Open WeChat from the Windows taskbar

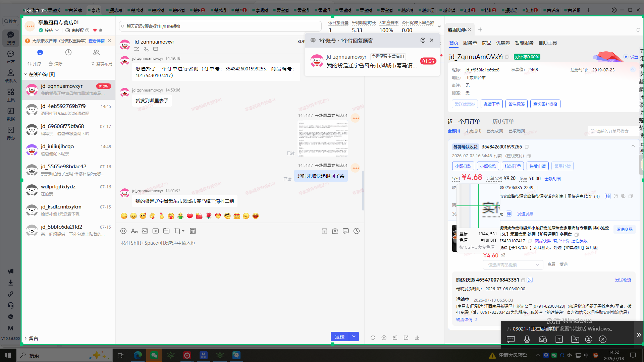(x=154, y=355)
